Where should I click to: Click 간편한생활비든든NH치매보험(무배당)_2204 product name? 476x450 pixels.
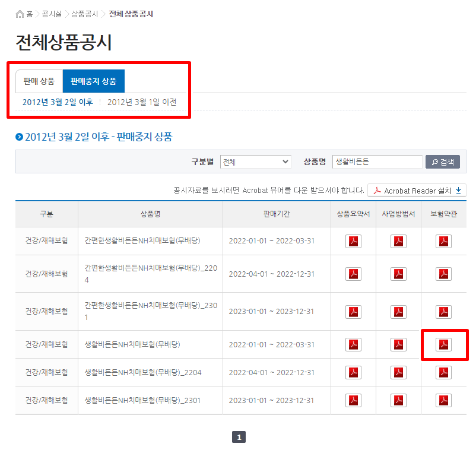pos(151,274)
